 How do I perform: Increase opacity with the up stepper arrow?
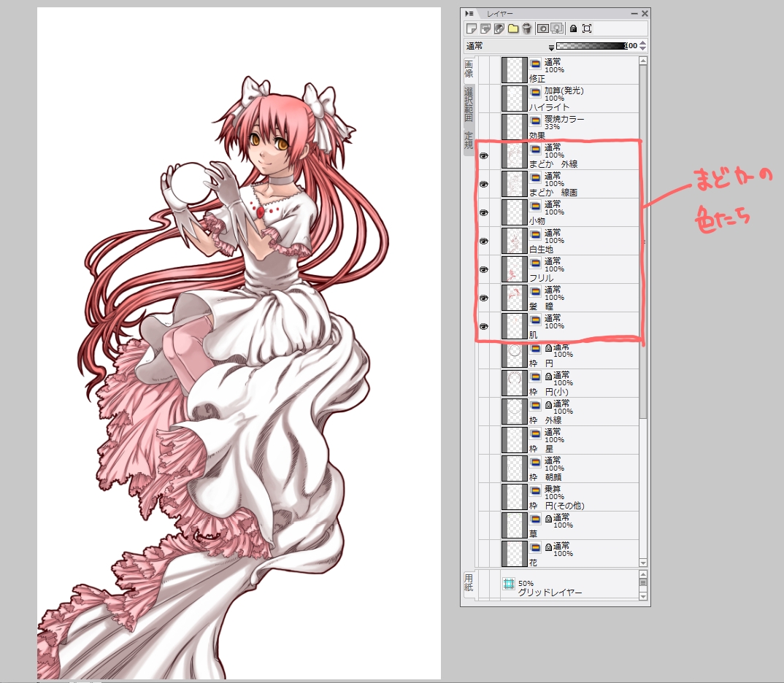click(x=643, y=43)
